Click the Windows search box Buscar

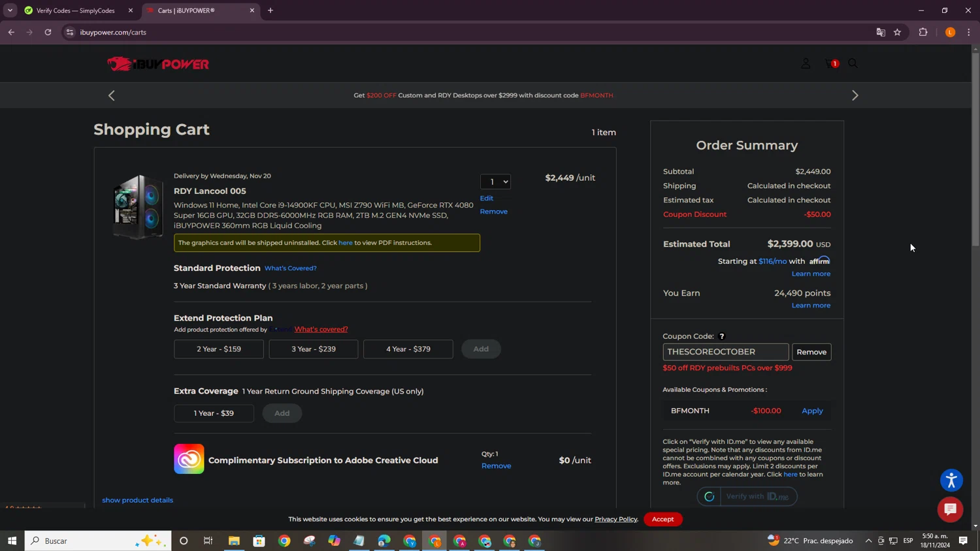point(98,541)
